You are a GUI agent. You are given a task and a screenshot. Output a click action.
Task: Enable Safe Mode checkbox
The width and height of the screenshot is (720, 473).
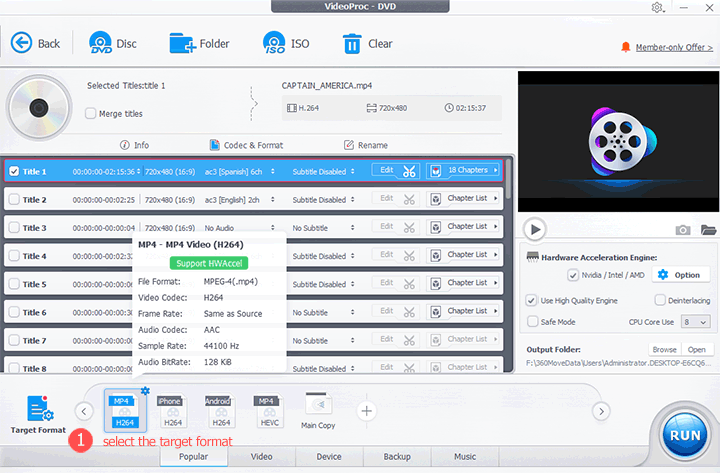(x=533, y=322)
